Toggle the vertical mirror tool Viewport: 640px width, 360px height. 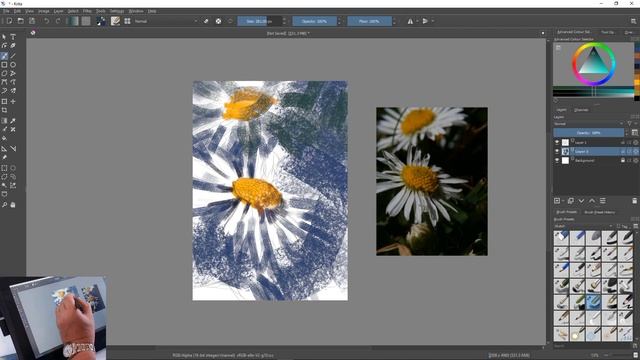click(x=425, y=21)
